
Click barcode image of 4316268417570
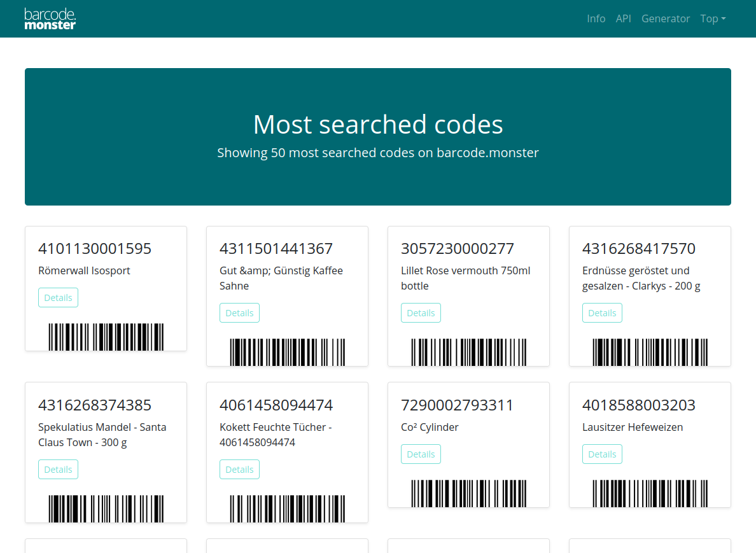[x=650, y=352]
